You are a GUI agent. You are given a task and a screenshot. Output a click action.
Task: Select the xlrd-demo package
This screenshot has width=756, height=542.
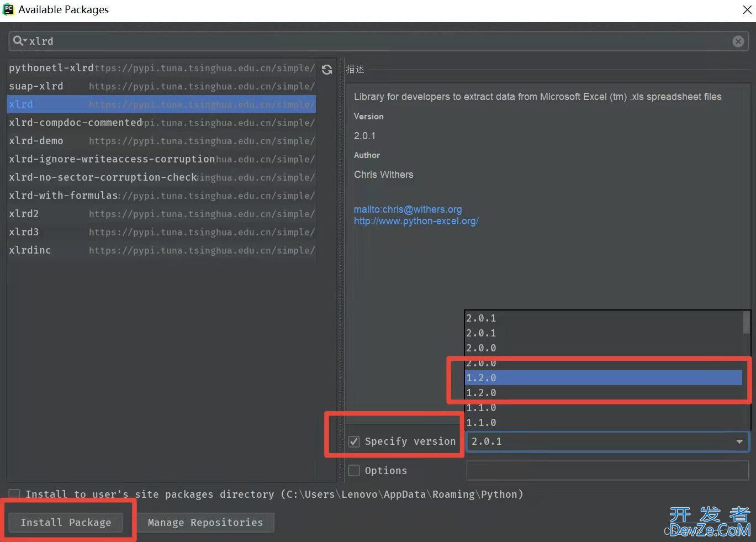coord(161,141)
